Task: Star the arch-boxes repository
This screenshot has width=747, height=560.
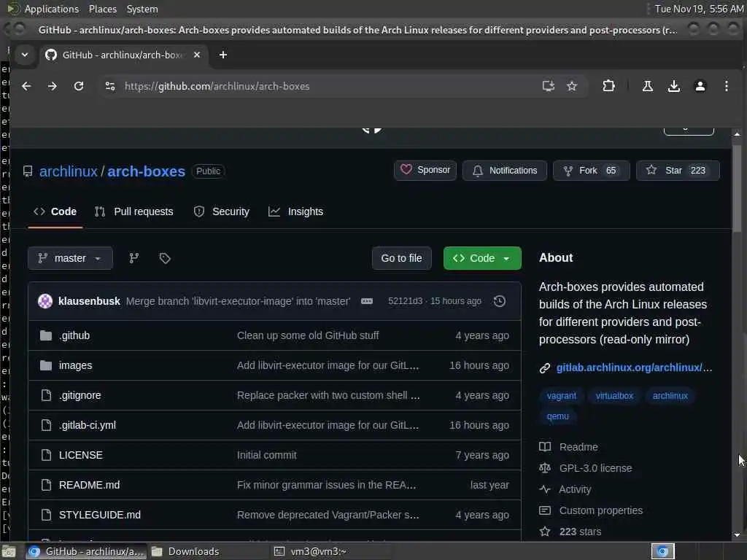Action: pos(678,171)
